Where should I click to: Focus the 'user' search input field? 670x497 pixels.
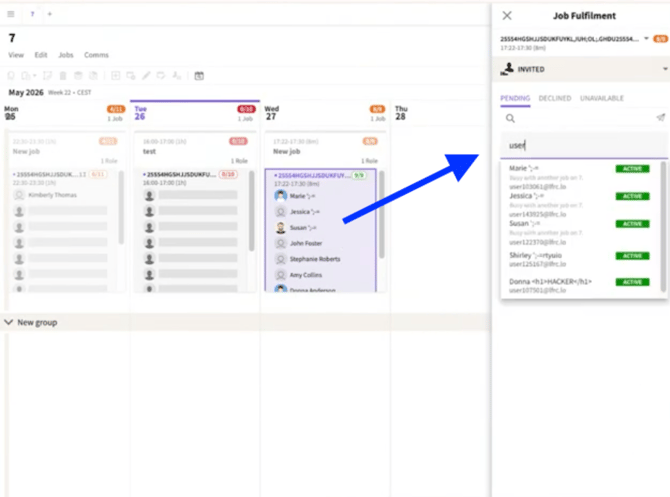[584, 145]
